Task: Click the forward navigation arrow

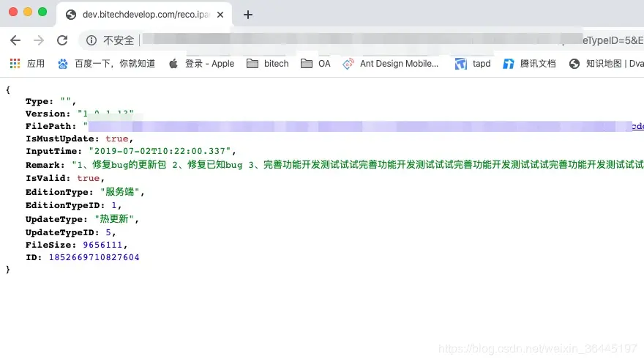Action: point(39,40)
